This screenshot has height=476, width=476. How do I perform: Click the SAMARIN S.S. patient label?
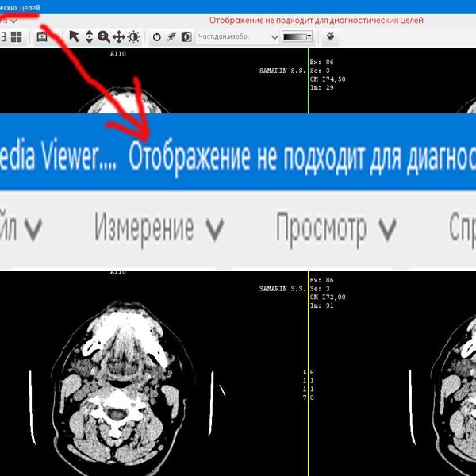coord(283,71)
